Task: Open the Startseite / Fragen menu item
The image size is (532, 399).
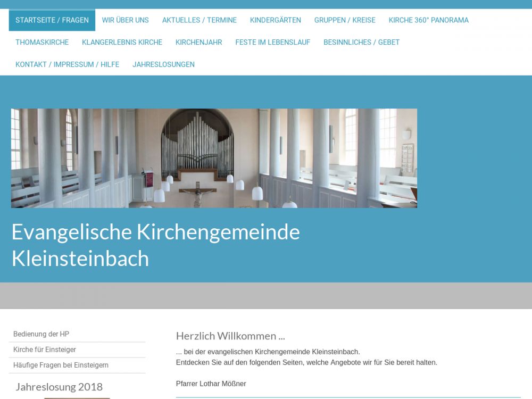Action: tap(52, 20)
